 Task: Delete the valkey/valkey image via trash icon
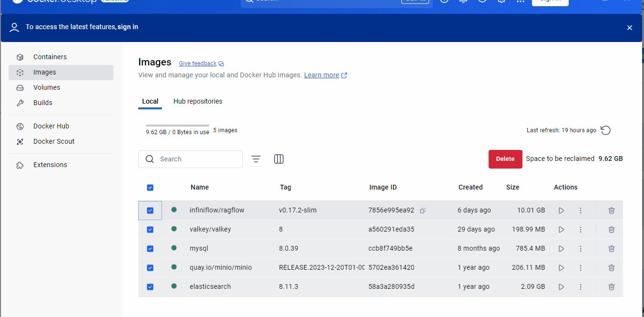pyautogui.click(x=612, y=230)
